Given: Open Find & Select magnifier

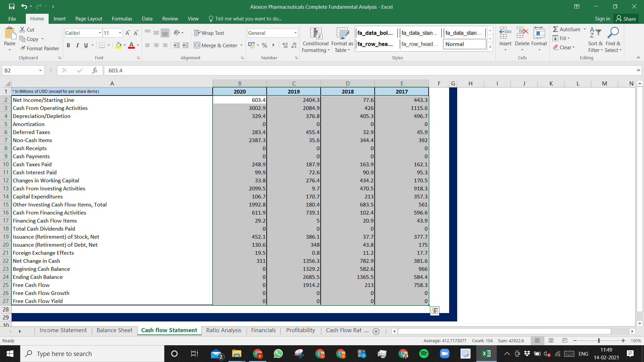Looking at the screenshot, I should (613, 40).
